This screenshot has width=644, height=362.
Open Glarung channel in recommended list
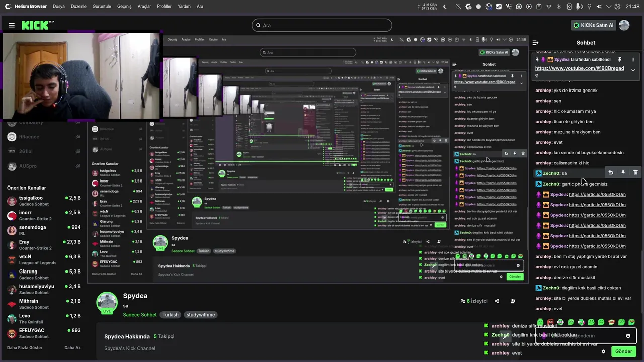pyautogui.click(x=44, y=275)
